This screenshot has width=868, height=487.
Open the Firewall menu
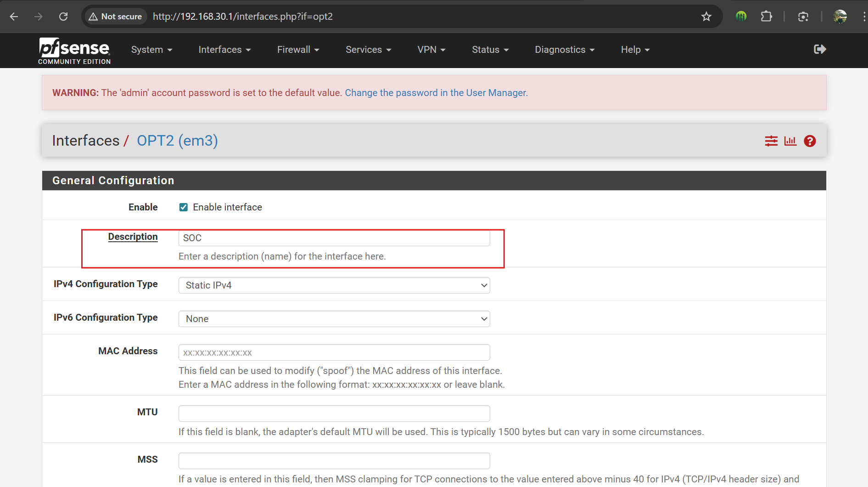click(x=298, y=50)
